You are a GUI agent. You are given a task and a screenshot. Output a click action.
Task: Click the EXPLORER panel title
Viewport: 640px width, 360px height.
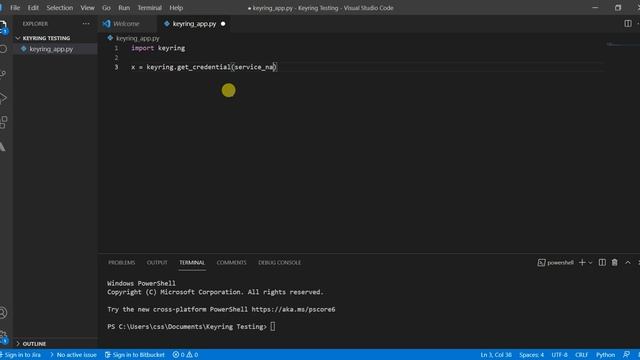point(35,24)
